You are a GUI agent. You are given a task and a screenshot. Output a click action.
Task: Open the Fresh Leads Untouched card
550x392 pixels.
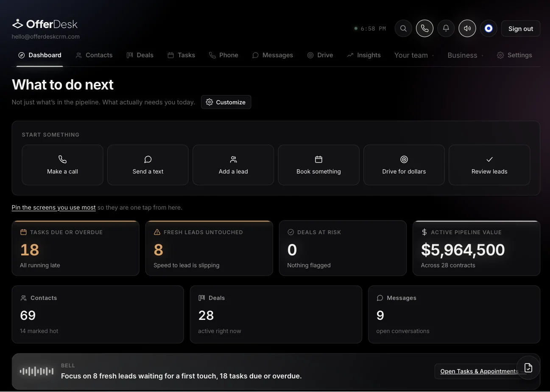(209, 248)
